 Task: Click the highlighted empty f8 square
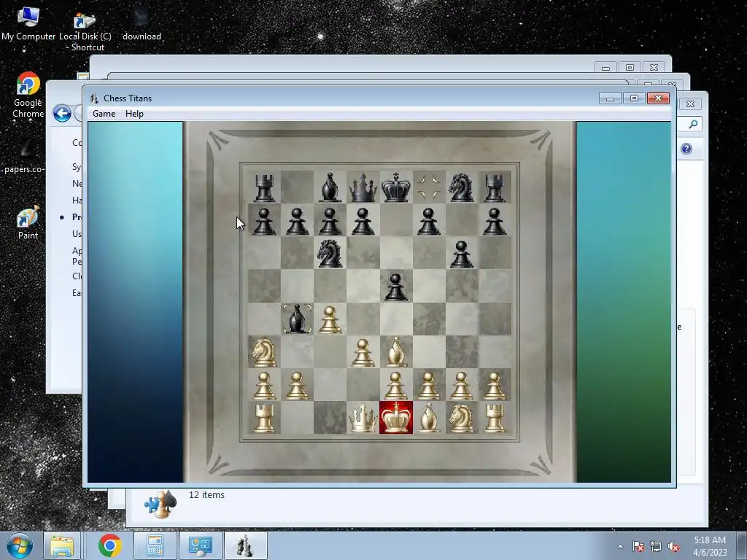tap(429, 187)
